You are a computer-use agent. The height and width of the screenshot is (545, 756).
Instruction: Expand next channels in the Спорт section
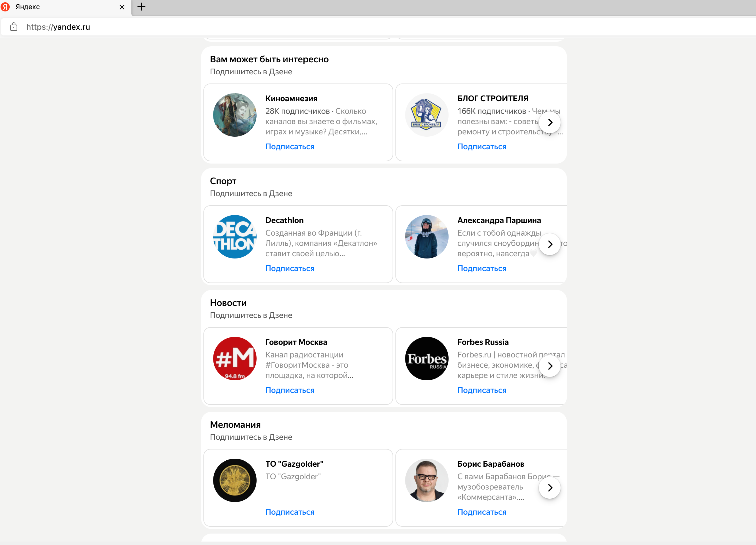pos(550,244)
